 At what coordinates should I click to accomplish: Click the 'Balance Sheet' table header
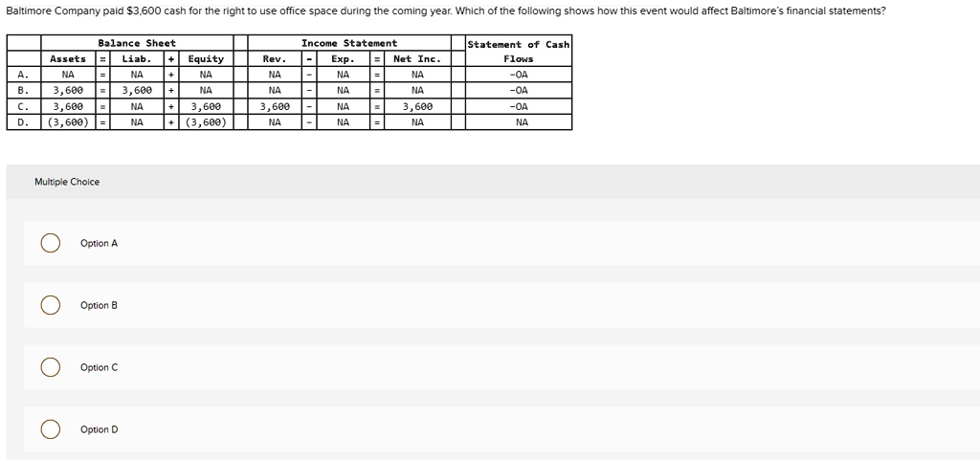click(137, 43)
